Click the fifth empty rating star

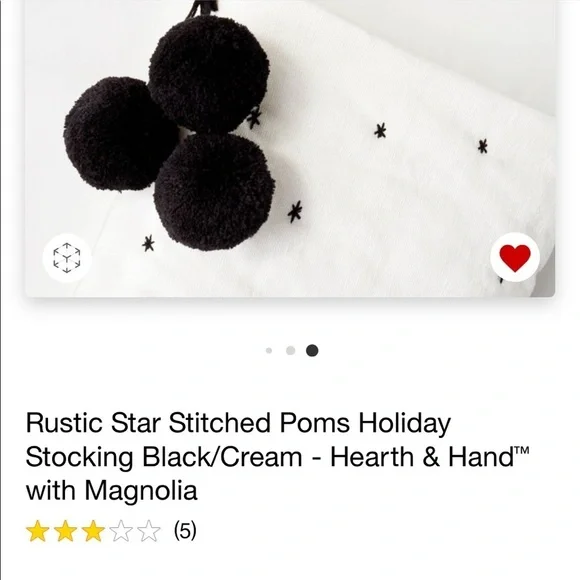(x=149, y=531)
